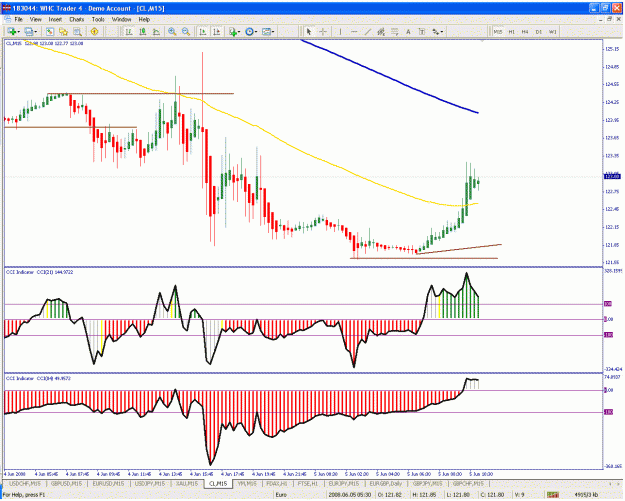
Task: Open the Tools menu
Action: [98, 19]
